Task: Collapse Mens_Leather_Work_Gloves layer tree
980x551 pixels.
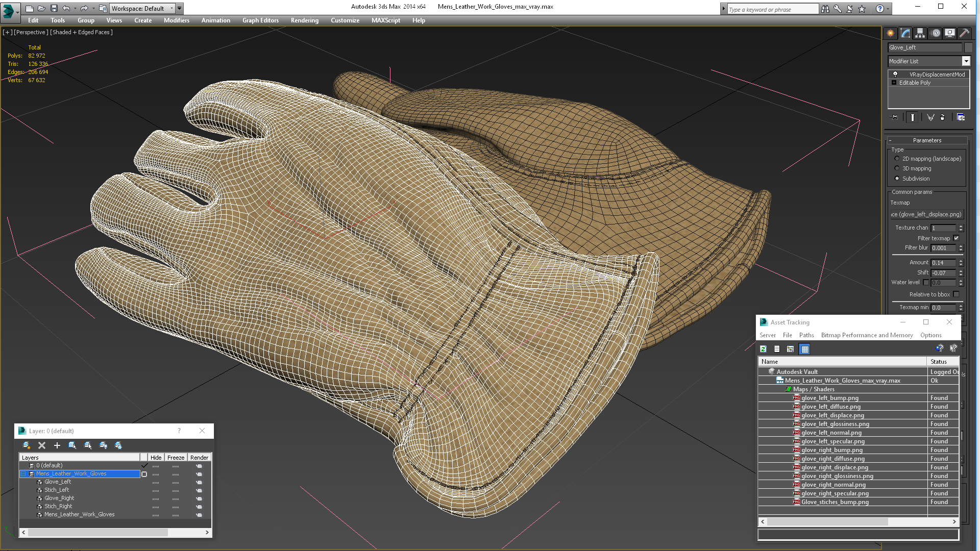Action: 23,474
